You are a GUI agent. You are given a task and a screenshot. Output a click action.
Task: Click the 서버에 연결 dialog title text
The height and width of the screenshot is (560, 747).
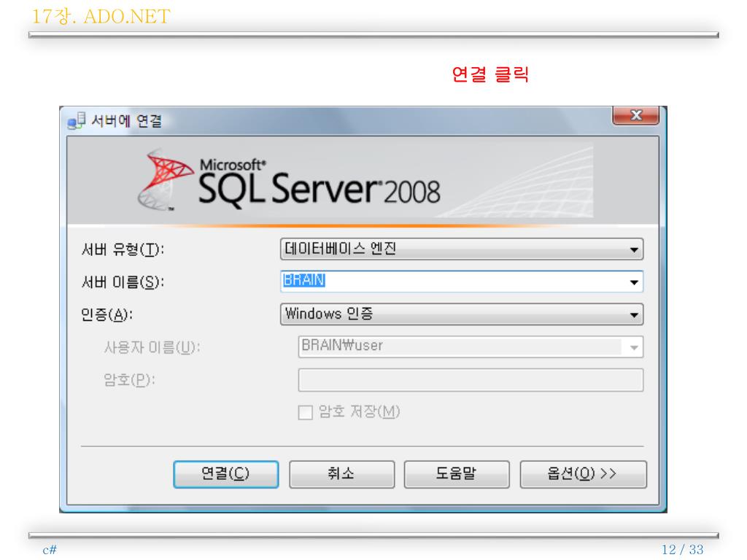click(x=126, y=121)
